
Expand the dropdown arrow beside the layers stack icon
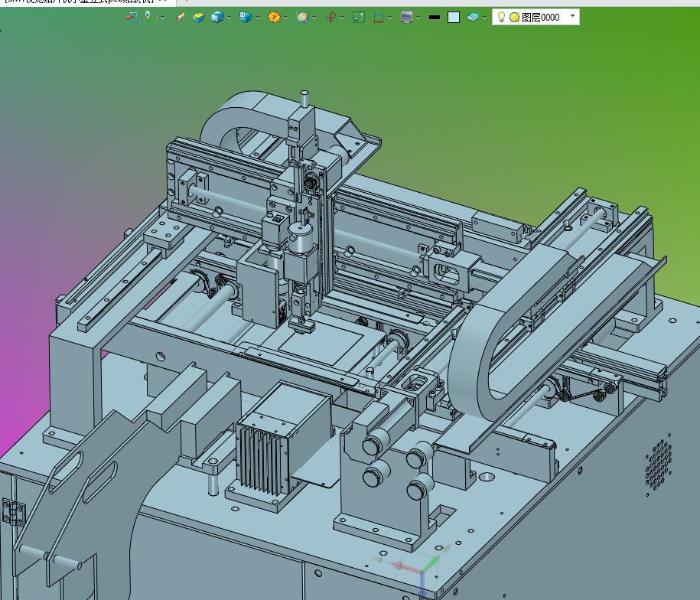(485, 18)
